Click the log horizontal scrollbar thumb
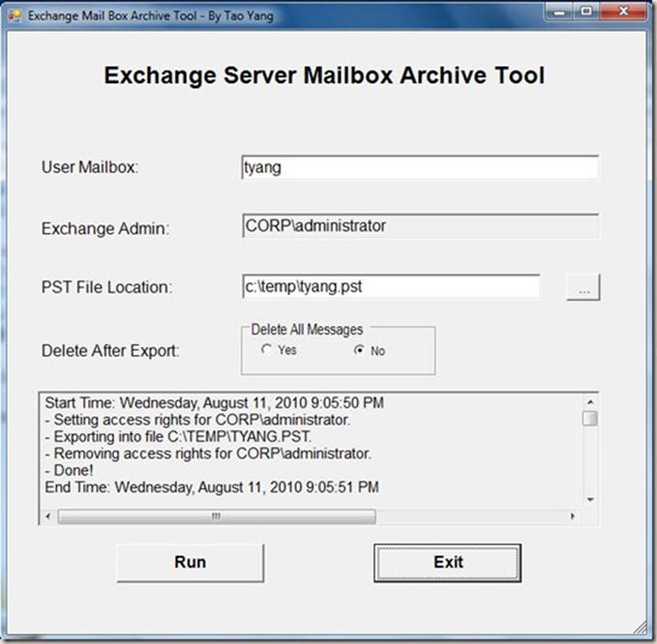The width and height of the screenshot is (657, 644). [x=217, y=516]
